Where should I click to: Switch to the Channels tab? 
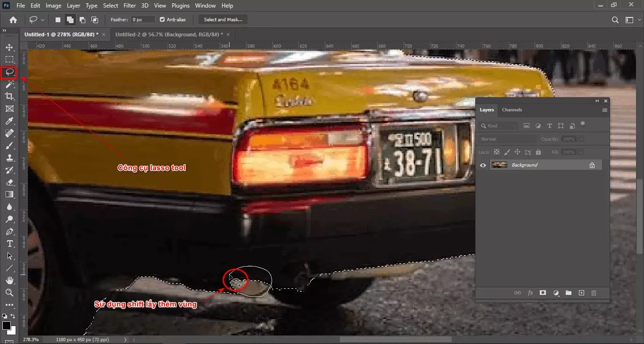pos(512,110)
